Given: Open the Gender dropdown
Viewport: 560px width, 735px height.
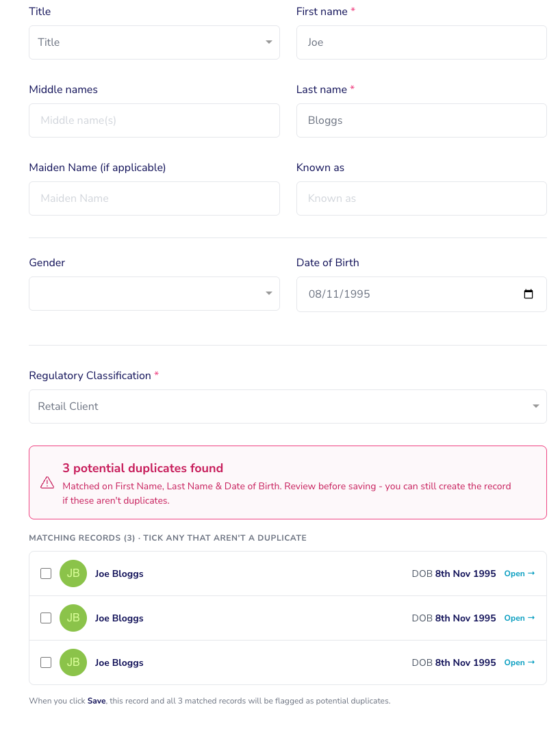Looking at the screenshot, I should [154, 294].
